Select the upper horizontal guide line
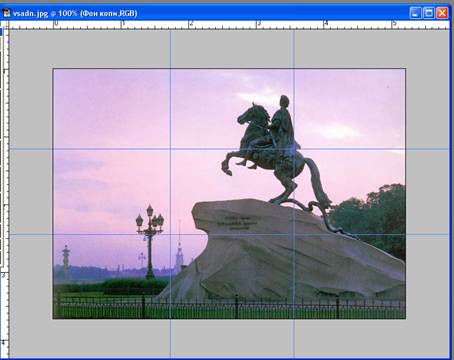The height and width of the screenshot is (360, 454). tap(229, 149)
